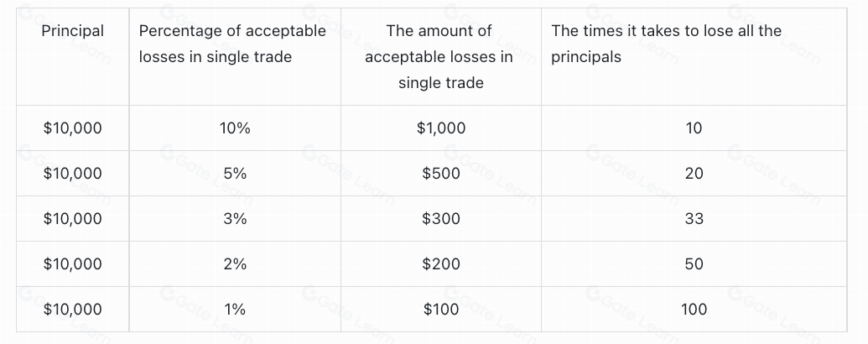Click the amount of acceptable losses header
868x344 pixels.
pos(440,57)
